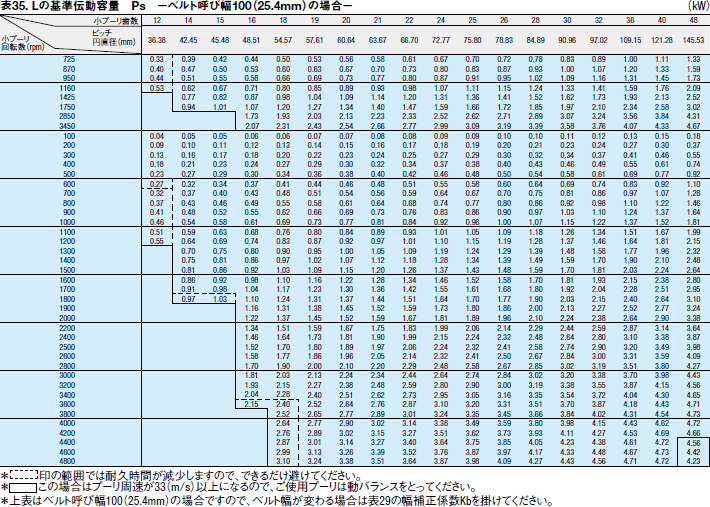The height and width of the screenshot is (507, 710).
Task: Select the 12 teeth column header
Action: coord(157,20)
